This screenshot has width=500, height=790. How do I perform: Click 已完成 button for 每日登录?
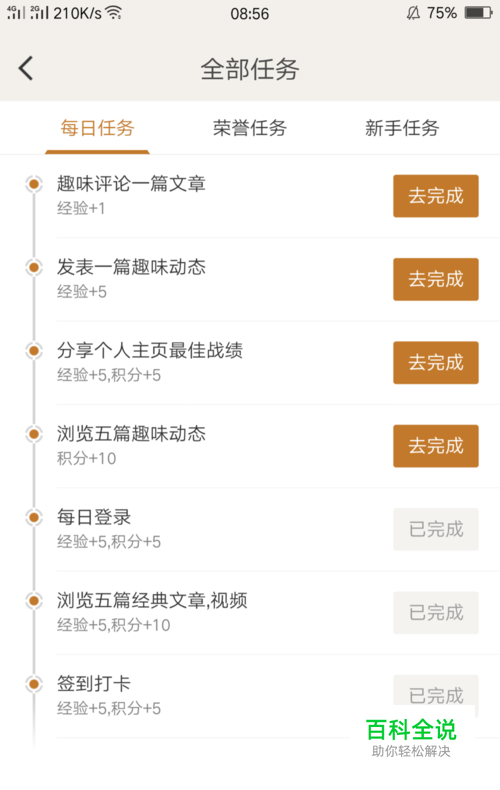436,529
